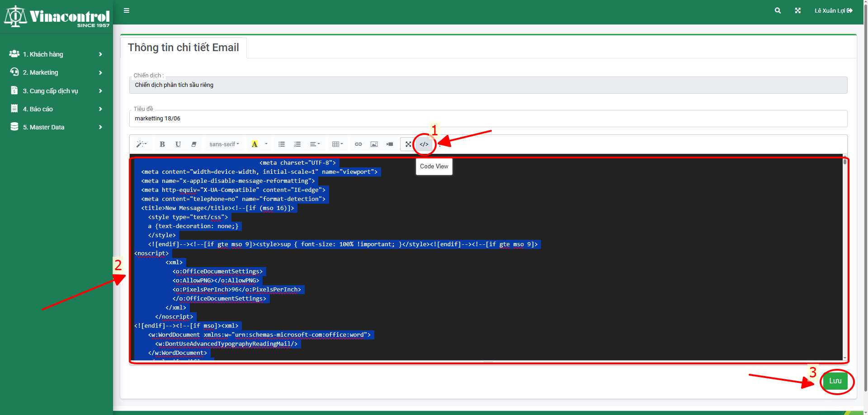This screenshot has width=868, height=415.
Task: Click the chevron beside Khách hàng
Action: coord(100,54)
